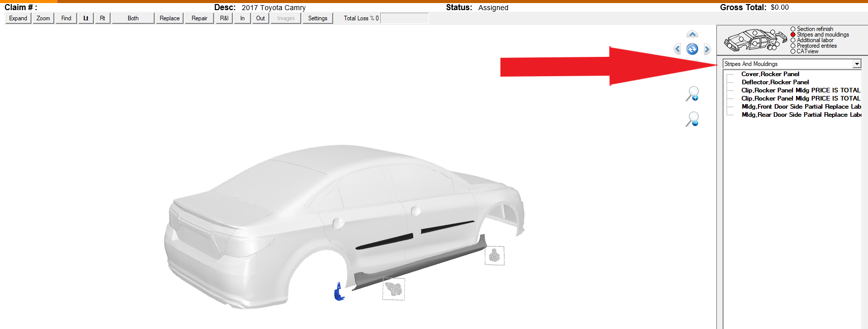Click the zoom in magnifier icon
Image resolution: width=868 pixels, height=329 pixels.
point(692,94)
